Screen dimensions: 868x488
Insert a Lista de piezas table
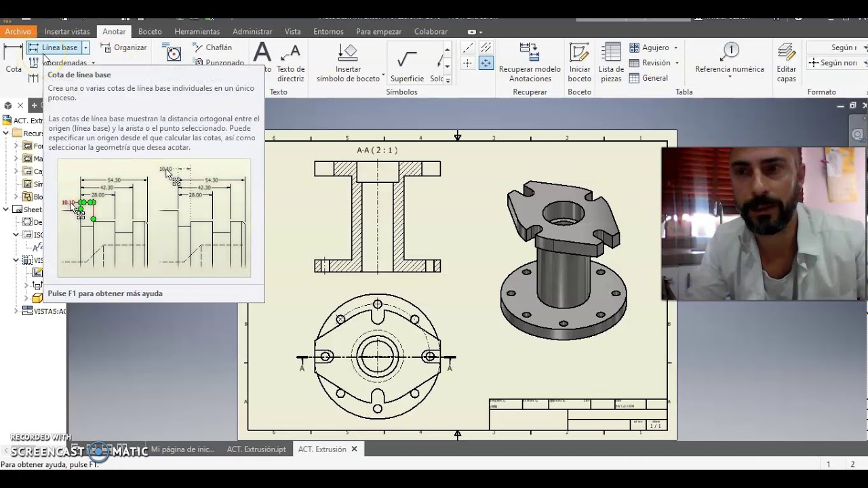[x=611, y=62]
